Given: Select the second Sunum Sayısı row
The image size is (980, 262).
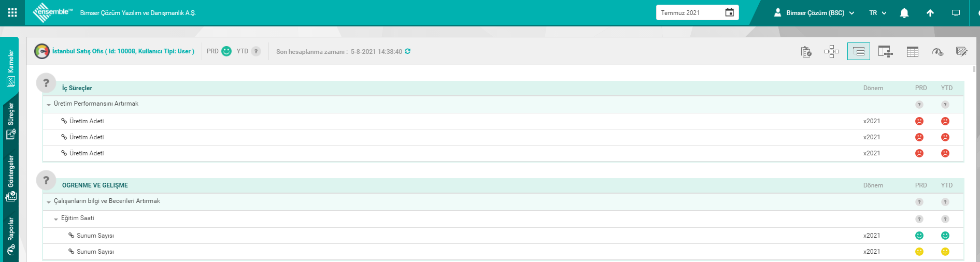Looking at the screenshot, I should click(503, 252).
